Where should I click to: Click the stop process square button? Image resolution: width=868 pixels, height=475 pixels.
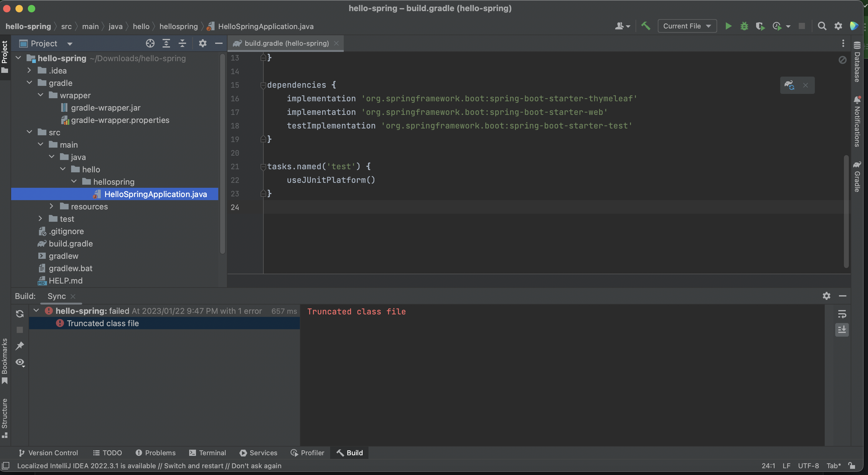tap(802, 26)
